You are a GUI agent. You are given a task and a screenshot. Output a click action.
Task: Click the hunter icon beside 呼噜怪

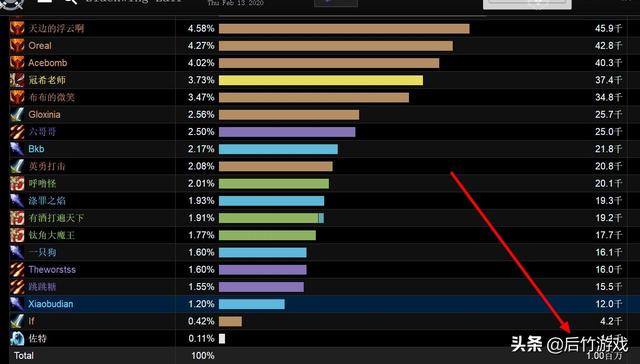pyautogui.click(x=17, y=184)
